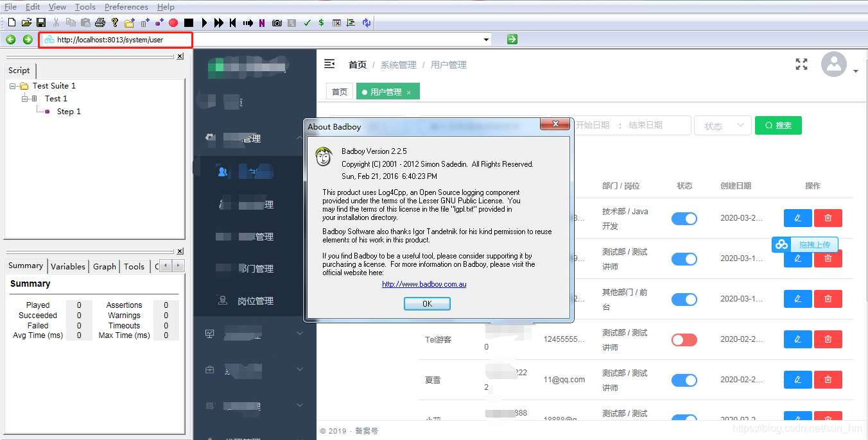This screenshot has width=868, height=440.
Task: Open the Help menu
Action: point(166,6)
